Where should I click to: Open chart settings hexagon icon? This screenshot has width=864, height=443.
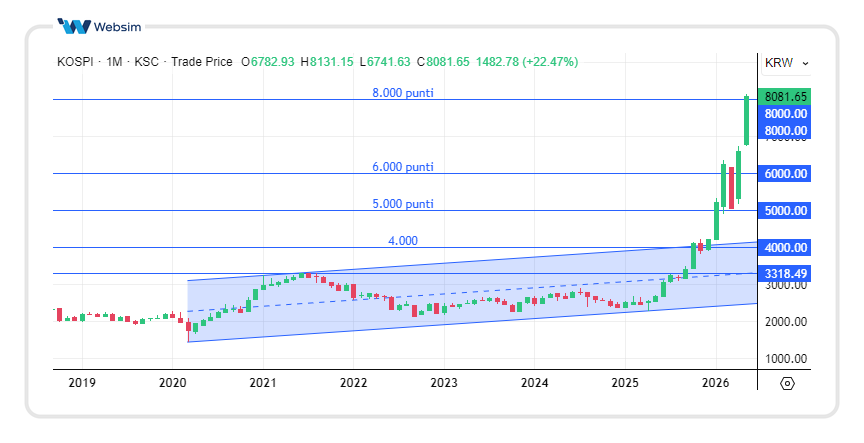787,383
